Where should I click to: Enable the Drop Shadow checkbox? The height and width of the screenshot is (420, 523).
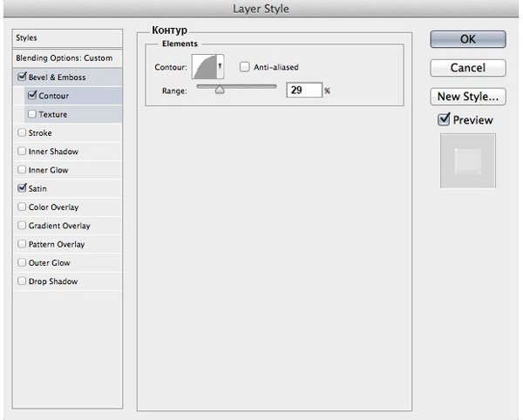(x=22, y=281)
